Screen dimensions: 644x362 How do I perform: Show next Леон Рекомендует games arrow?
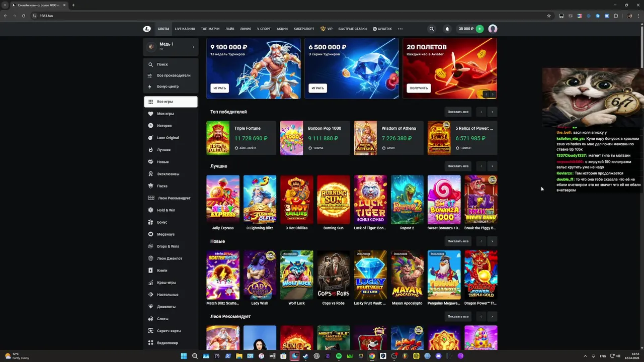click(492, 317)
